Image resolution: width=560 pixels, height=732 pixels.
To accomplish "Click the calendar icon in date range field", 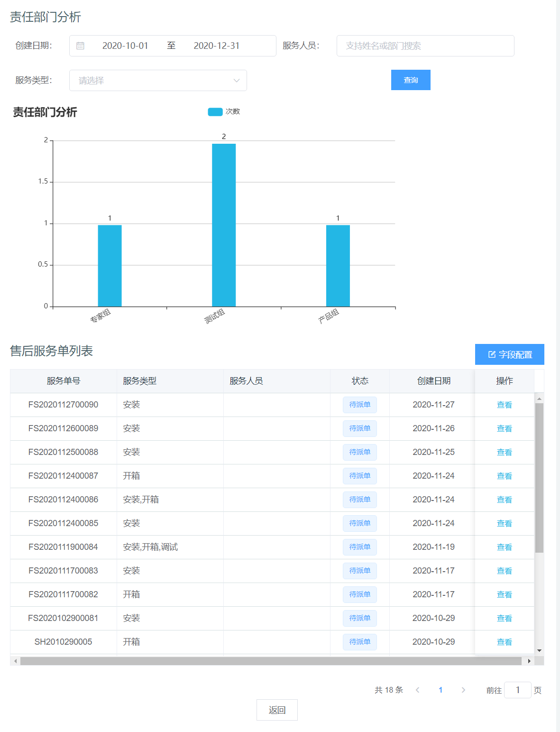I will coord(81,46).
